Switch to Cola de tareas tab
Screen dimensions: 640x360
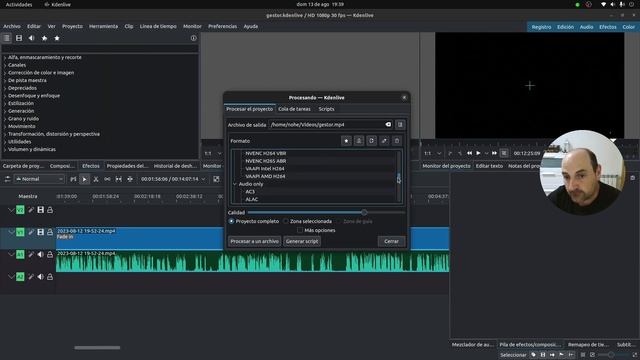[x=294, y=109]
